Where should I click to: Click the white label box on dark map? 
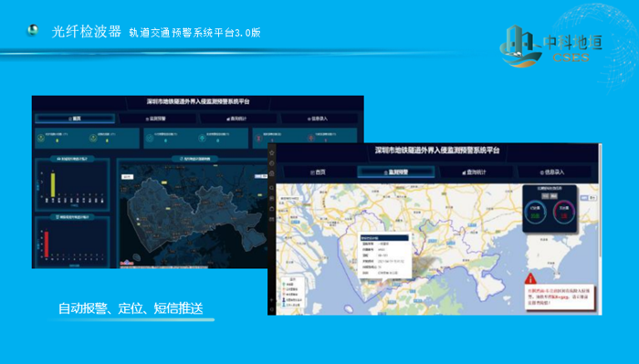tap(127, 177)
